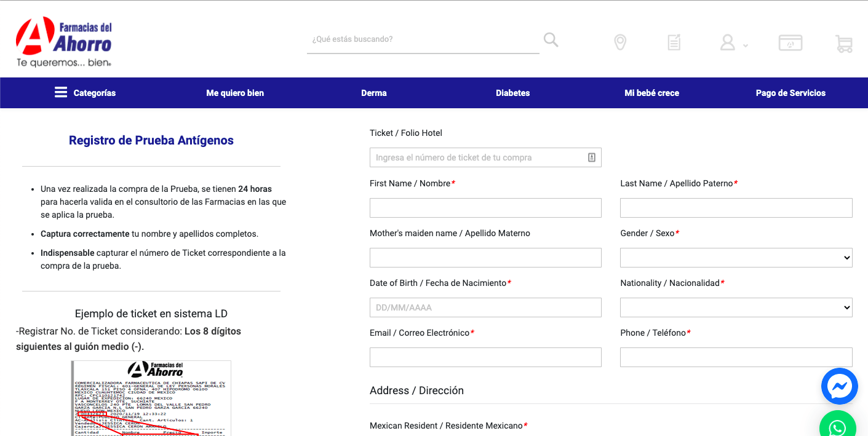Click the autofill icon in the ticket field
This screenshot has height=436, width=868.
592,157
